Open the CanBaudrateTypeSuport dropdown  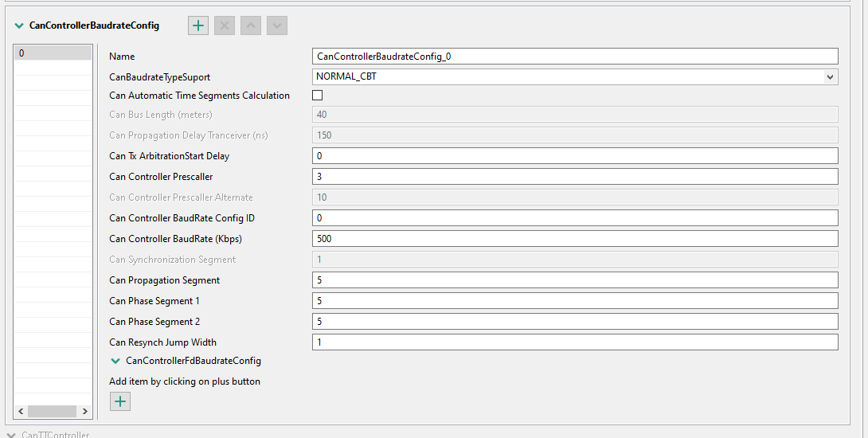point(831,77)
